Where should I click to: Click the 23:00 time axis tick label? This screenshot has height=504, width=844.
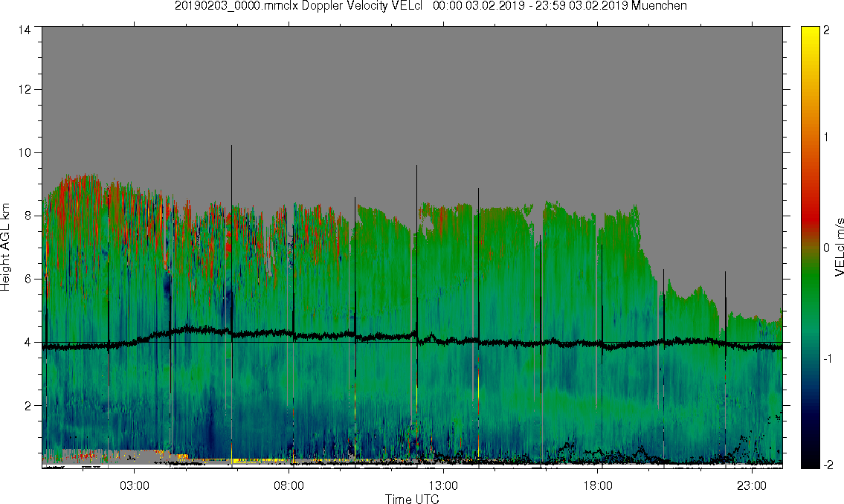pyautogui.click(x=751, y=485)
